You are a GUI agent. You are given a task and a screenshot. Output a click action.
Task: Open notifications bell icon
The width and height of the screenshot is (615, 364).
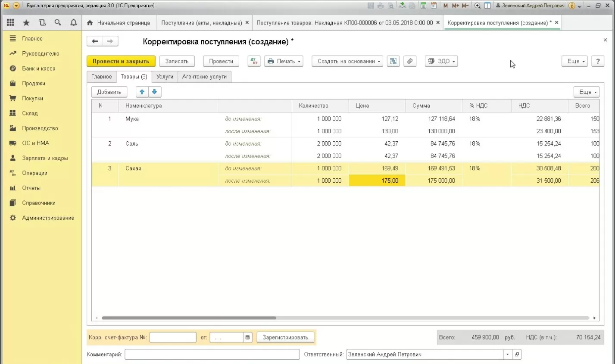tap(73, 22)
